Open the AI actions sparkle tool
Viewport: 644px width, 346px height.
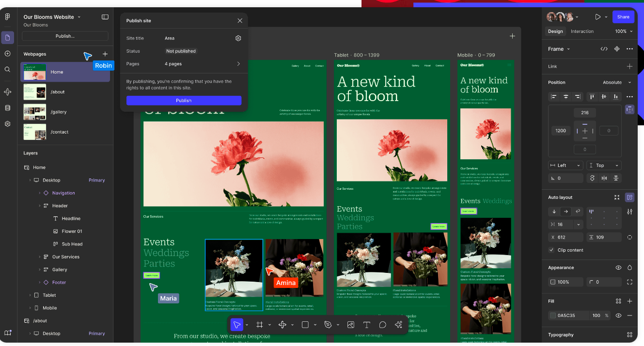[399, 325]
